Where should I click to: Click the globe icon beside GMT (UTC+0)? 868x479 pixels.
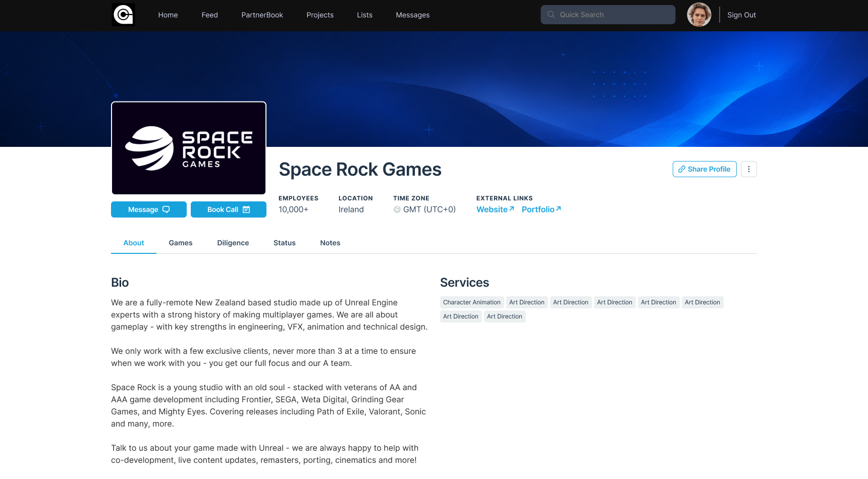tap(397, 209)
